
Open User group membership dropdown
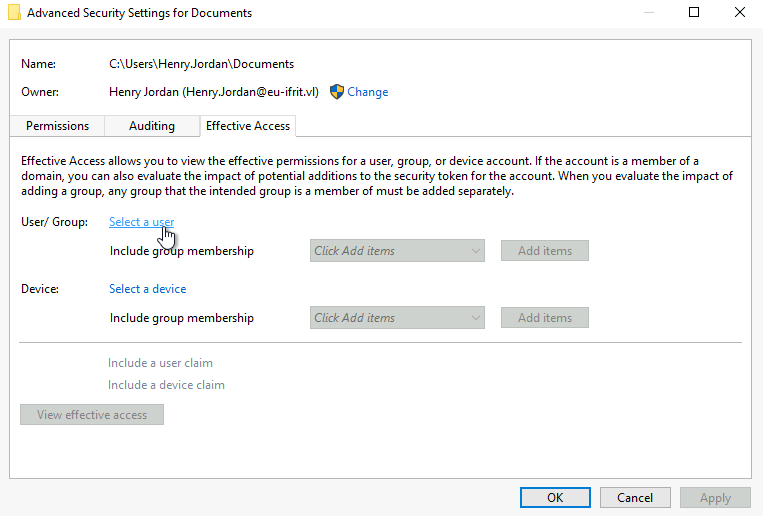click(397, 251)
